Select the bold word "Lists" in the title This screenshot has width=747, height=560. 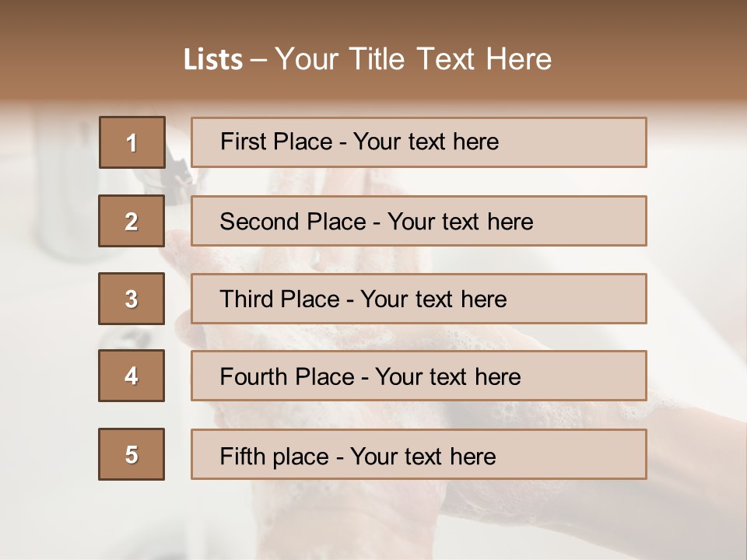(x=213, y=59)
